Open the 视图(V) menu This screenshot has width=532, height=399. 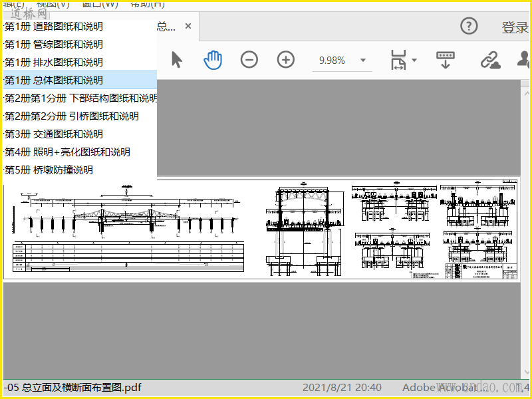tap(53, 5)
